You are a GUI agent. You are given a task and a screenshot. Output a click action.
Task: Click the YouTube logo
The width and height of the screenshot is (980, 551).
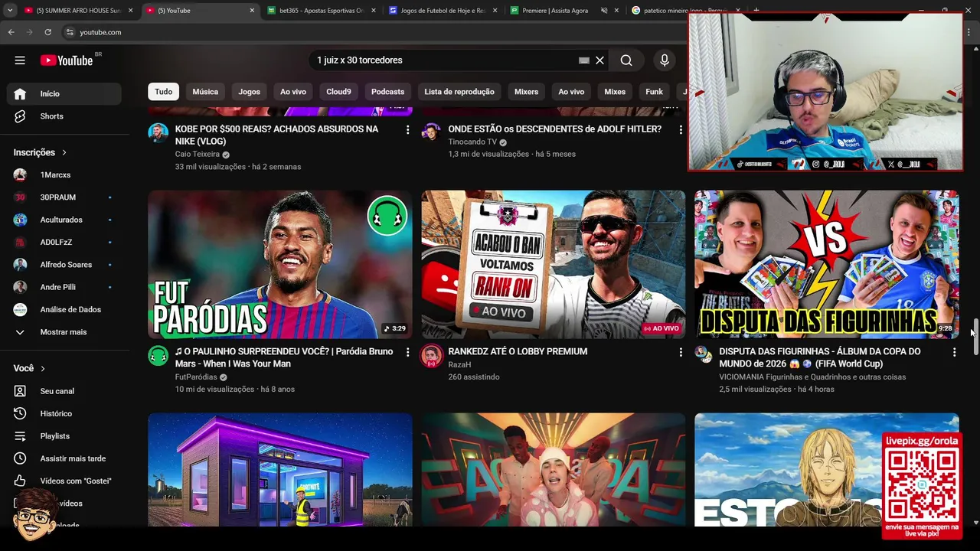click(67, 60)
